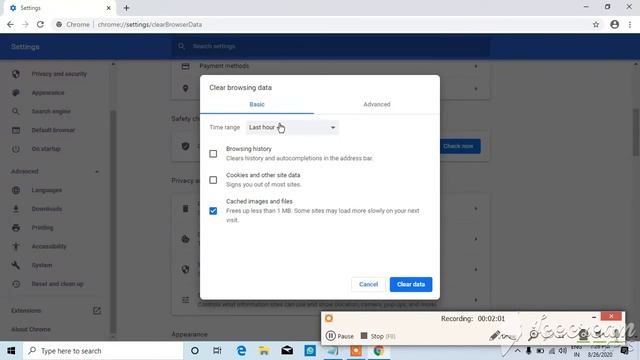Open a new tab with the plus button

[127, 8]
